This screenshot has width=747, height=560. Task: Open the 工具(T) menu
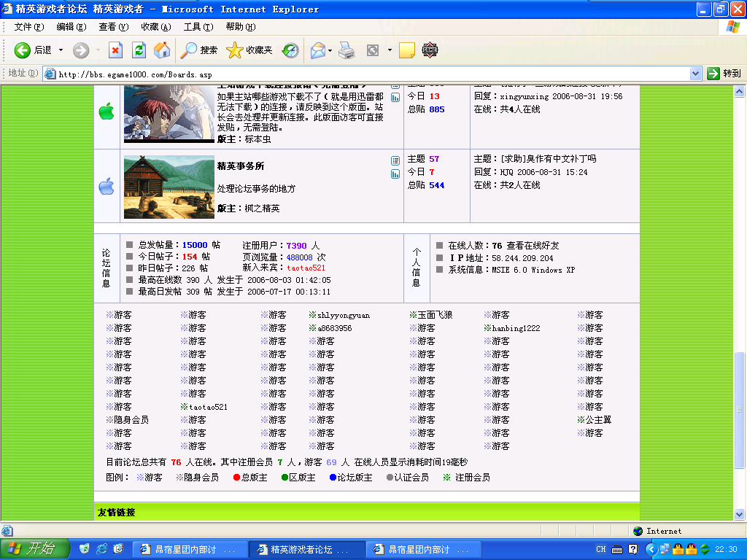coord(198,27)
